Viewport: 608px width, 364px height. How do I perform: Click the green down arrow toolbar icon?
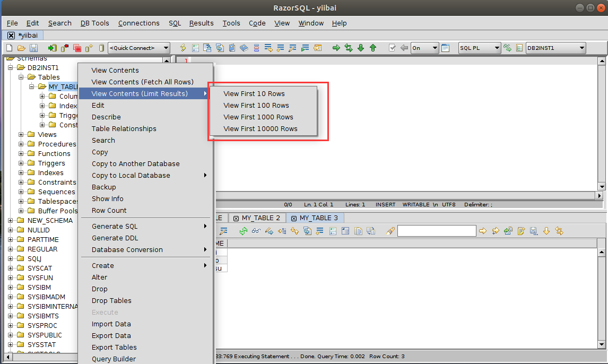(x=361, y=48)
